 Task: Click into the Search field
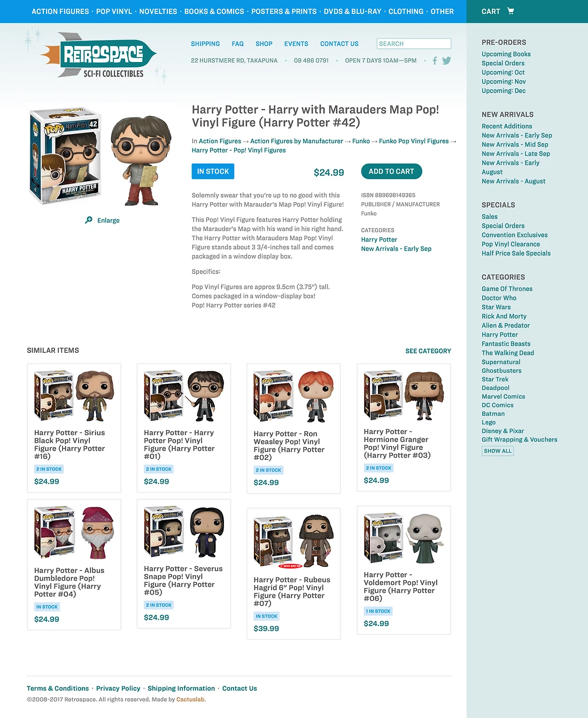[x=414, y=44]
